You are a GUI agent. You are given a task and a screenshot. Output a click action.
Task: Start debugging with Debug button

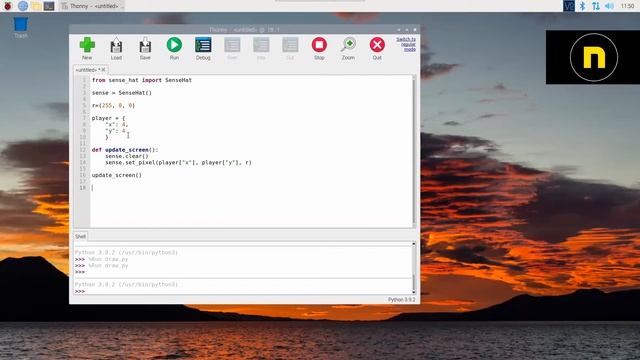click(203, 48)
